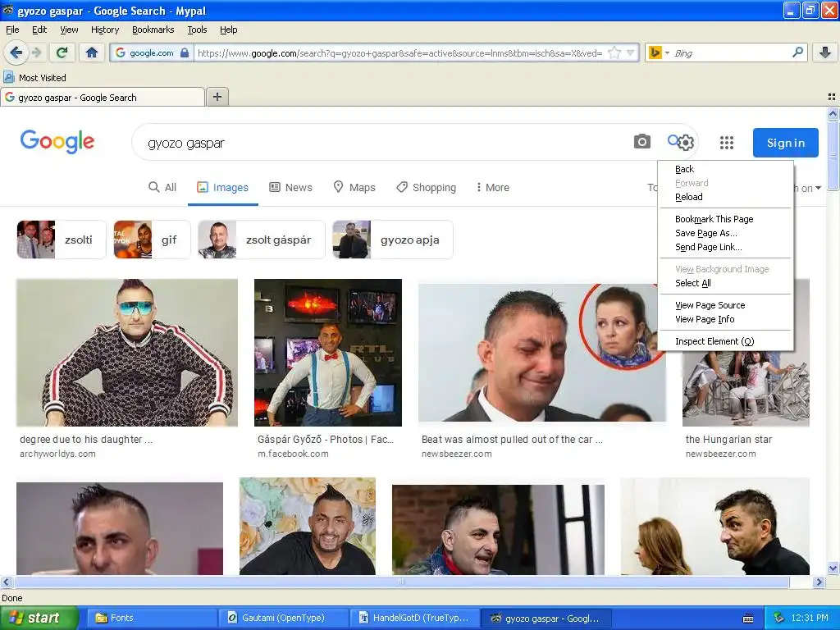
Task: Select Bookmark This Page in context menu
Action: coord(725,218)
